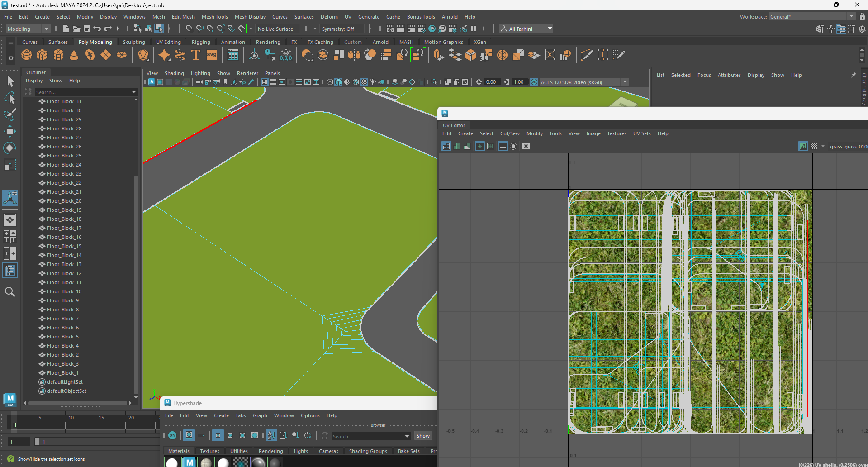The width and height of the screenshot is (868, 467).
Task: Click the Outliner horizontal scrollbar
Action: point(78,403)
